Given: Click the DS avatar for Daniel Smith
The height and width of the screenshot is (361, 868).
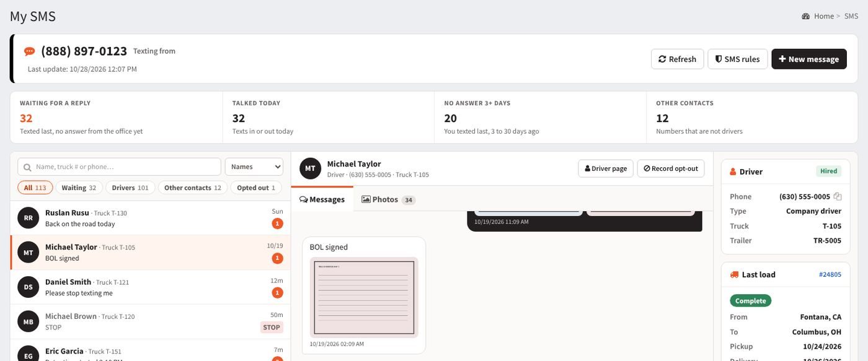Looking at the screenshot, I should 28,287.
